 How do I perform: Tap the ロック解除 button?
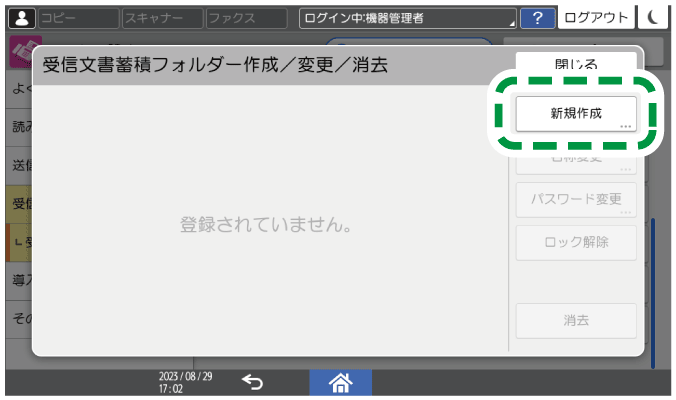click(x=576, y=243)
